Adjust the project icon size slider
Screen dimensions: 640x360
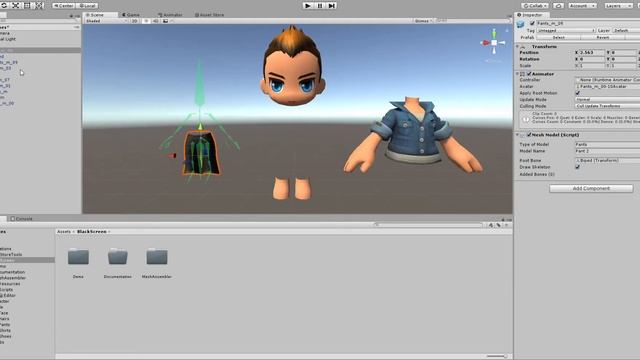(x=497, y=356)
